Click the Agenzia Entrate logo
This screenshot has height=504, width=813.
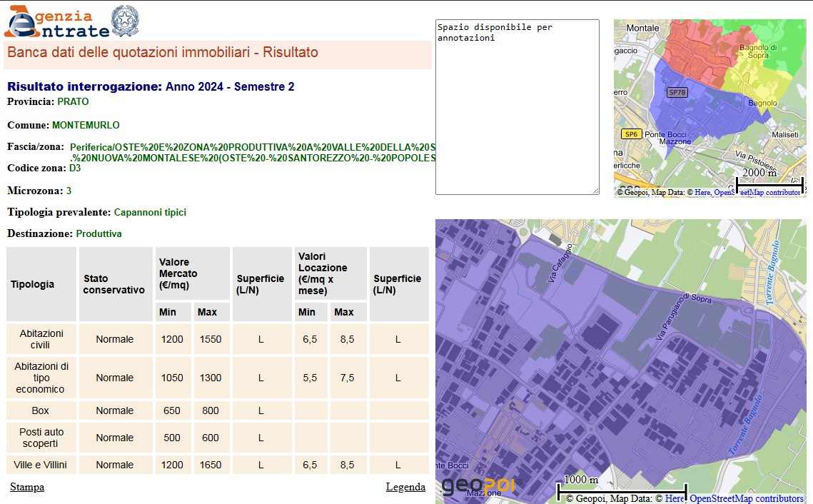click(x=57, y=23)
